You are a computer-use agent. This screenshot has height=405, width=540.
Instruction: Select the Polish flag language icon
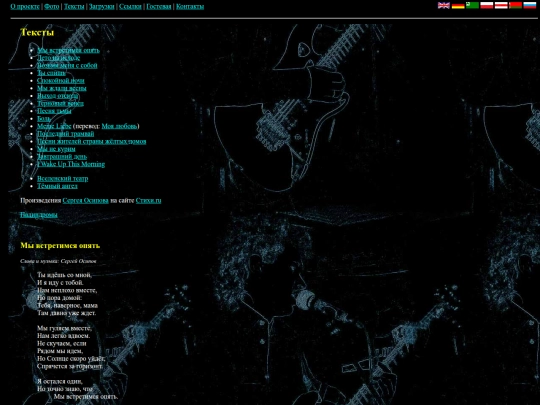pos(487,5)
